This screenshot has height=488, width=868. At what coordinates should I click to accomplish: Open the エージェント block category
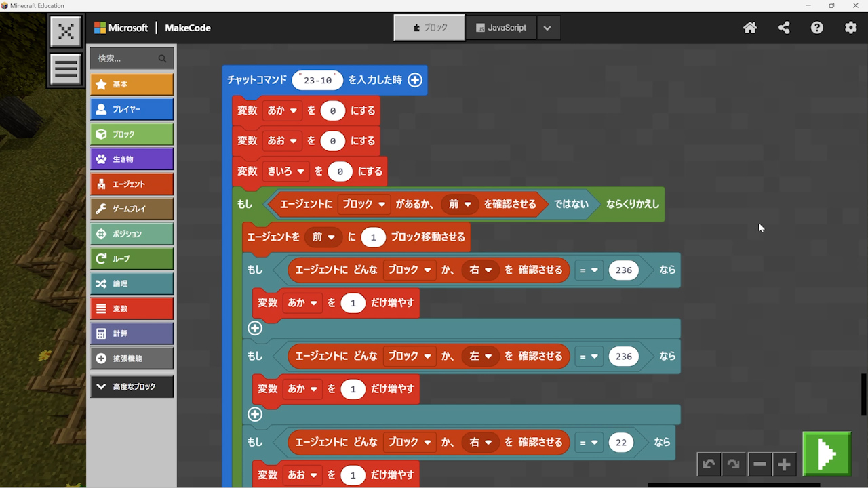(132, 184)
